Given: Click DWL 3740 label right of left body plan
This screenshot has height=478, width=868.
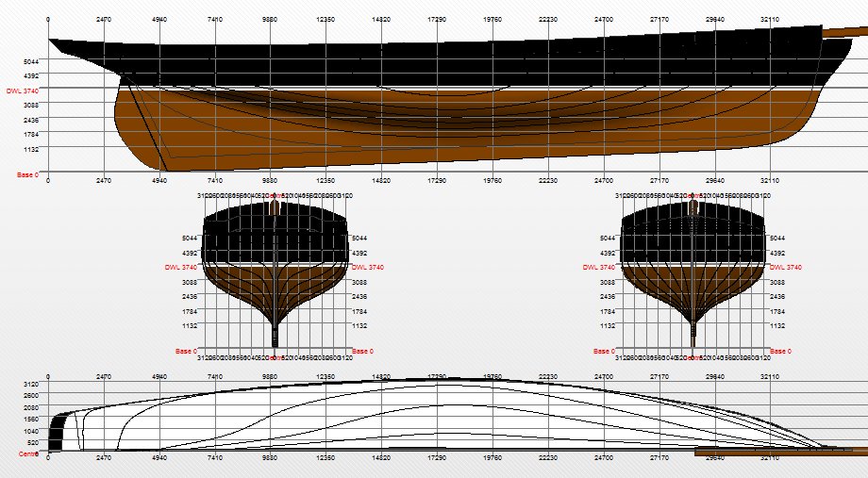Looking at the screenshot, I should pos(367,268).
